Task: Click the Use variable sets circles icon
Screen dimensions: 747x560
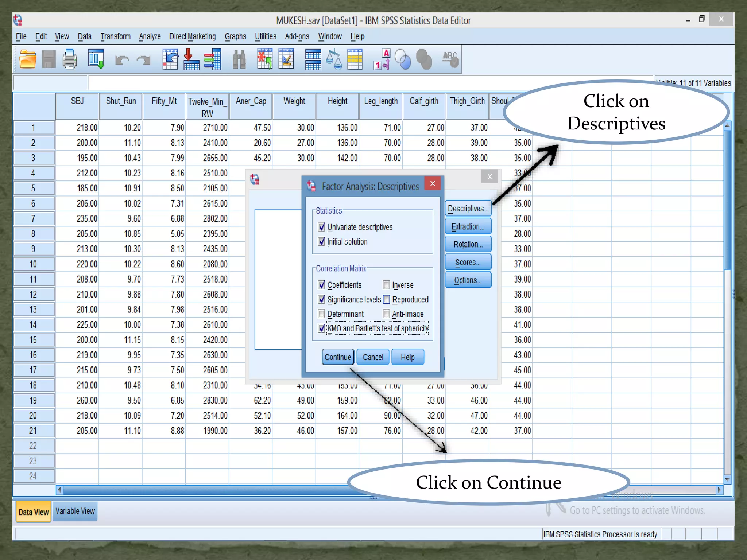Action: 403,59
